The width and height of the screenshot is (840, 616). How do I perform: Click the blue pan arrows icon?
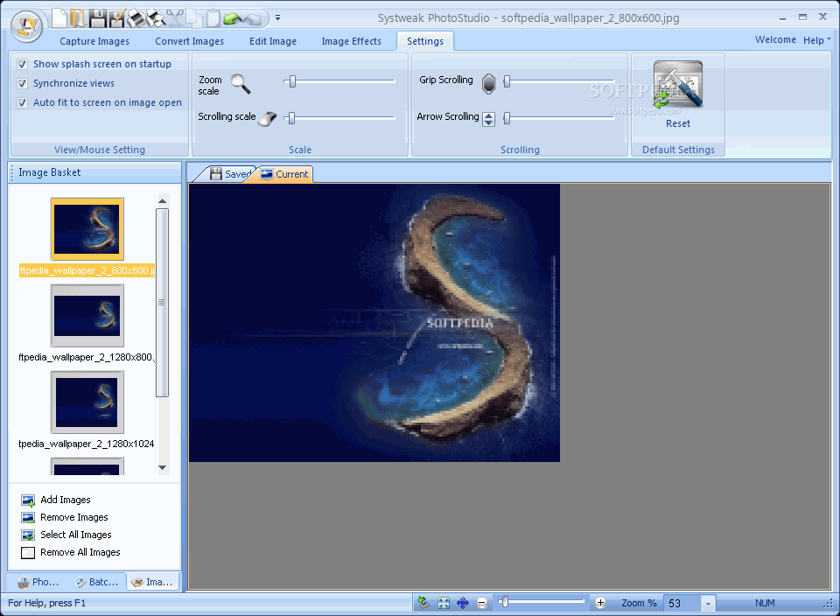click(463, 603)
